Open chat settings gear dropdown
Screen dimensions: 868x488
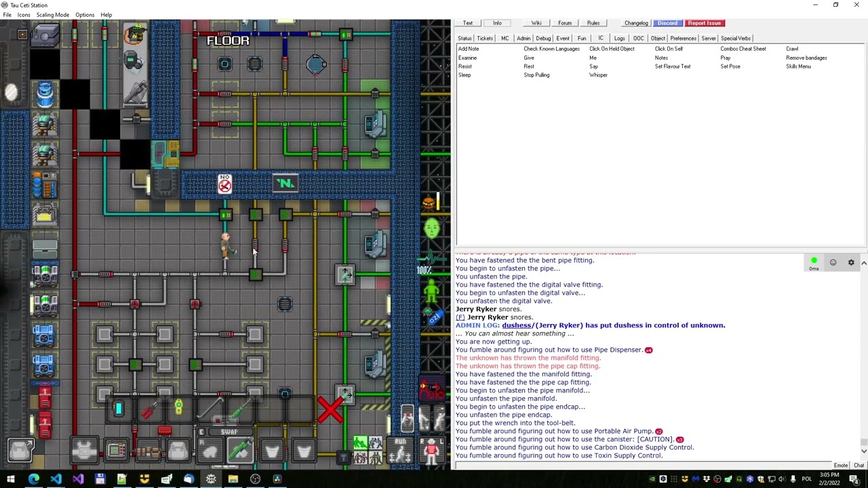(x=851, y=262)
